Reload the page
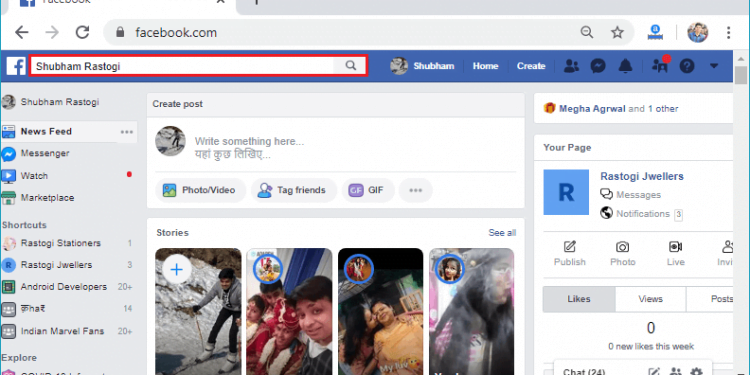 tap(82, 33)
